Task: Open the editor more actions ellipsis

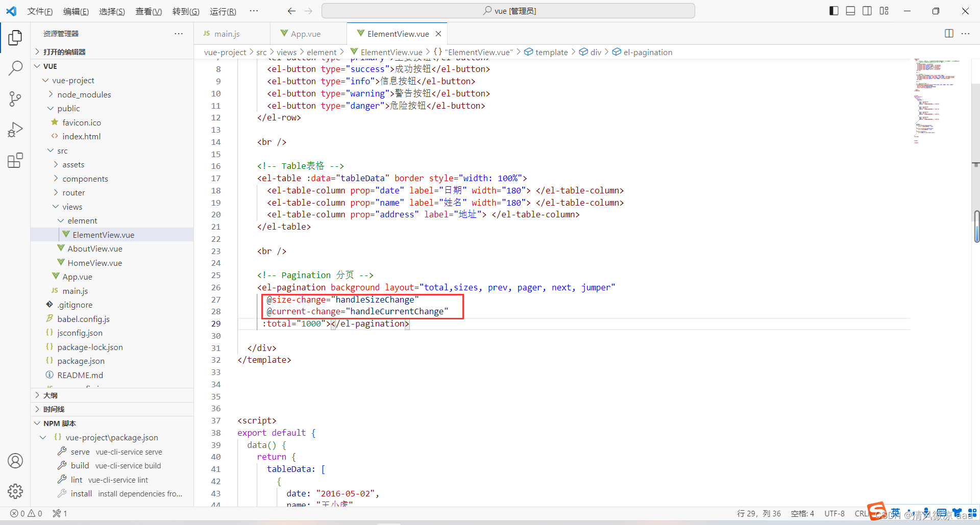Action: tap(965, 33)
